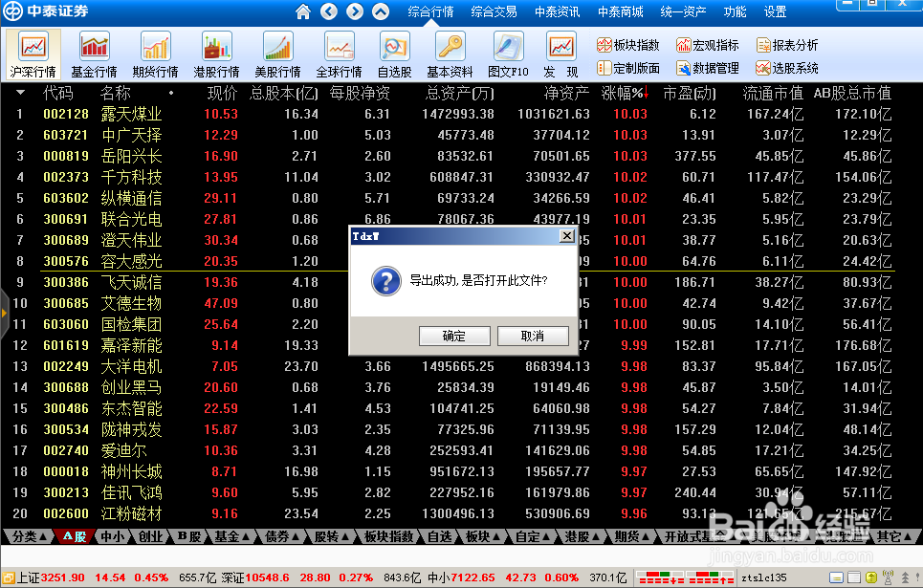Image resolution: width=923 pixels, height=588 pixels.
Task: Open the 中泰资讯 menu
Action: pos(557,11)
